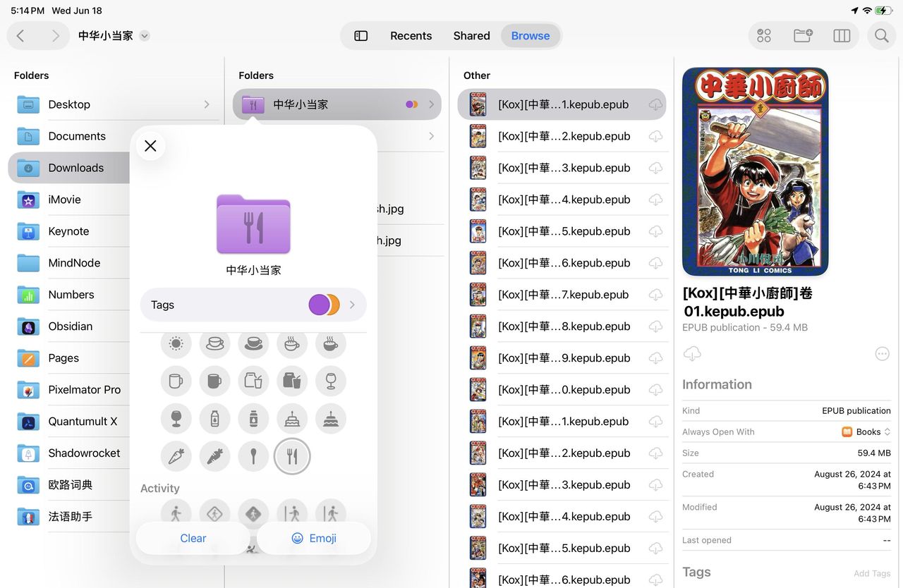
Task: Open the Shared tab
Action: pyautogui.click(x=471, y=35)
